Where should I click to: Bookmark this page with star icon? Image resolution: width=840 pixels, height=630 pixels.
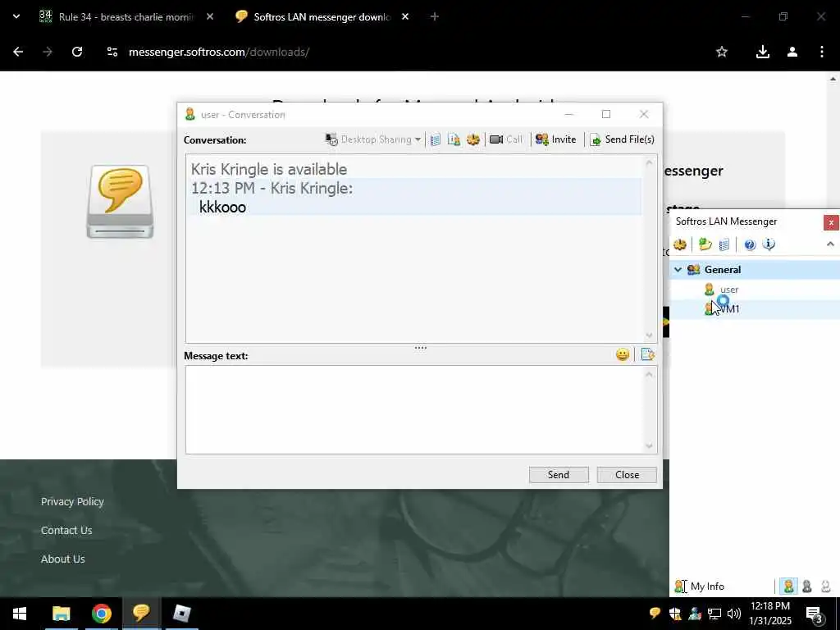click(x=722, y=52)
